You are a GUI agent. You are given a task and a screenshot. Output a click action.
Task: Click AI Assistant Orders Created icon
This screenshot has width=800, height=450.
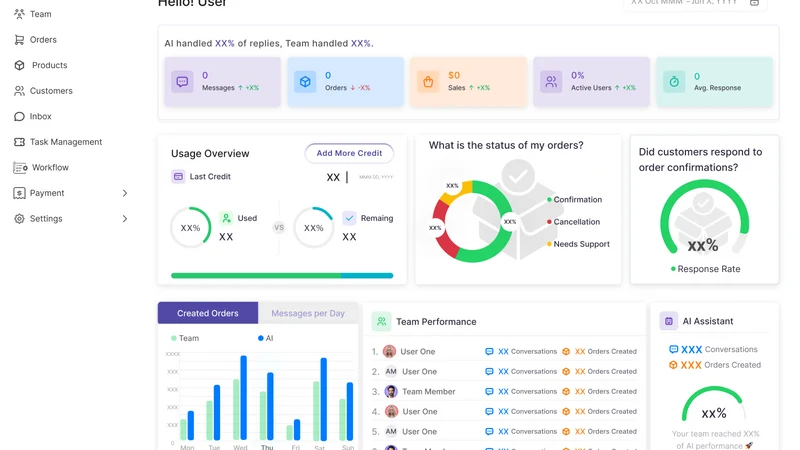coord(673,365)
